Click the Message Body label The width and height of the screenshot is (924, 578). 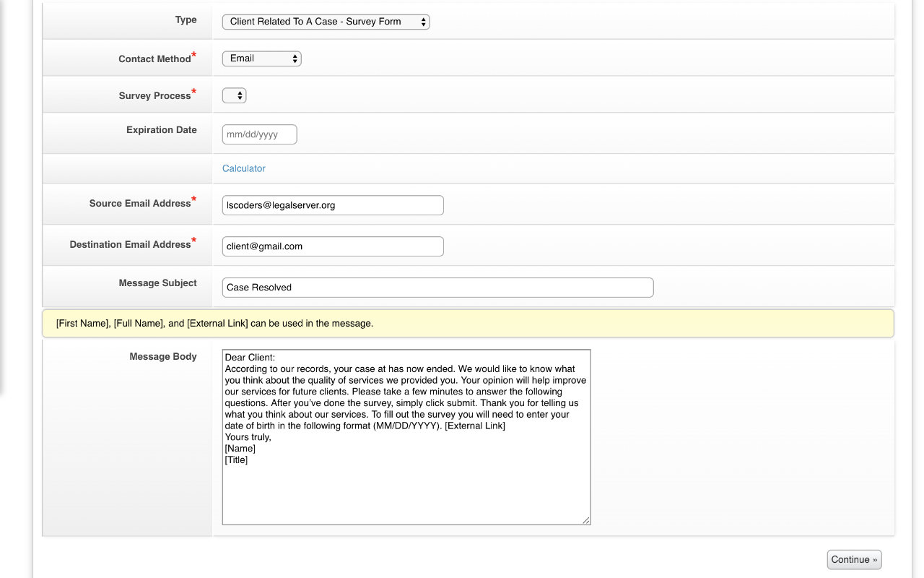(x=163, y=356)
